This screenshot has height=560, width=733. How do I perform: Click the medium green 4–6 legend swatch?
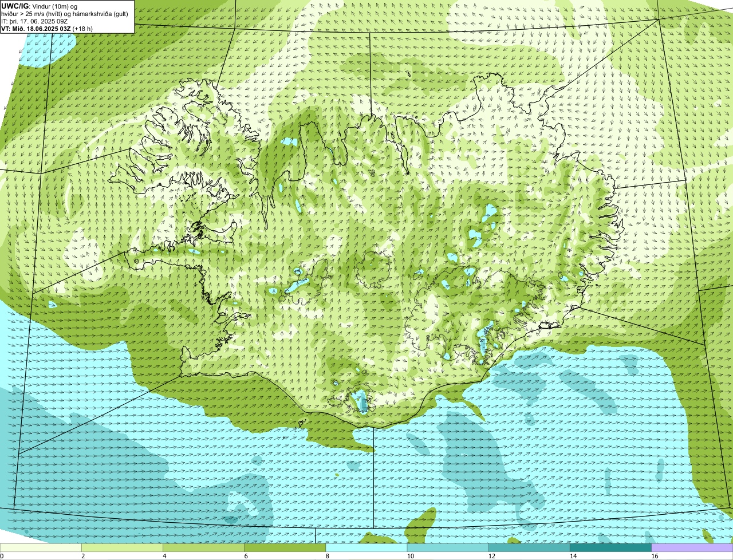coord(204,548)
